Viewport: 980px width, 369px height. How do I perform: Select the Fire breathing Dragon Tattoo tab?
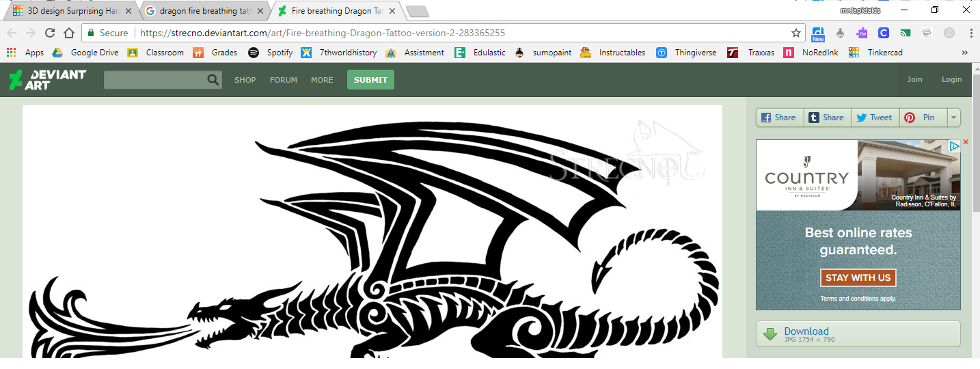[x=336, y=11]
